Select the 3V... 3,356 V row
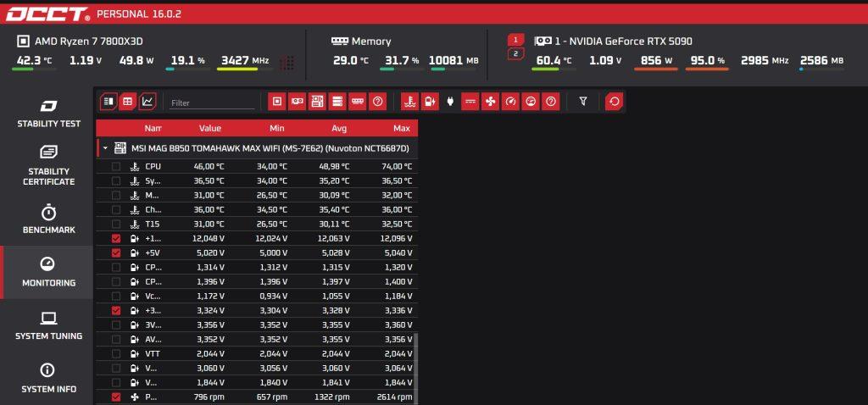Screen dimensions: 868x405 point(257,325)
